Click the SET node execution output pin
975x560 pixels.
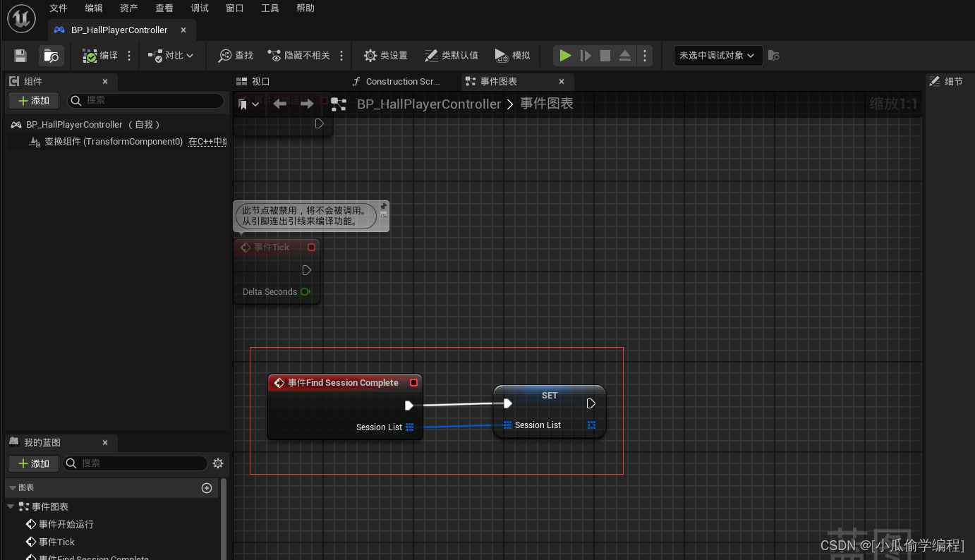(x=591, y=403)
